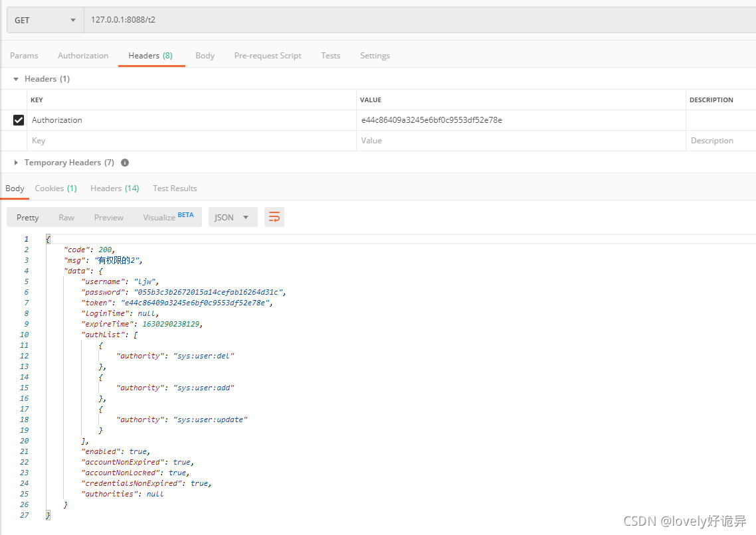
Task: Click the empty Key placeholder field
Action: coord(191,141)
